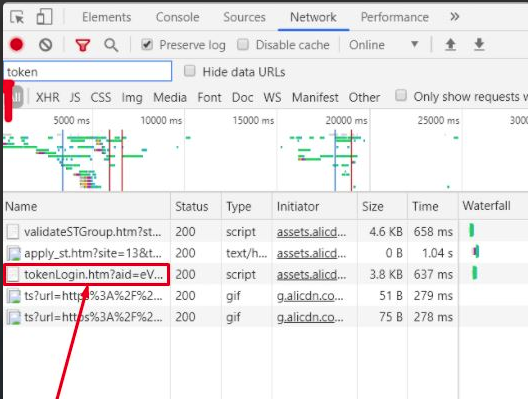Click waterfall bar of tokenLogin.htm row
Viewport: 528px width, 399px height.
tap(475, 273)
